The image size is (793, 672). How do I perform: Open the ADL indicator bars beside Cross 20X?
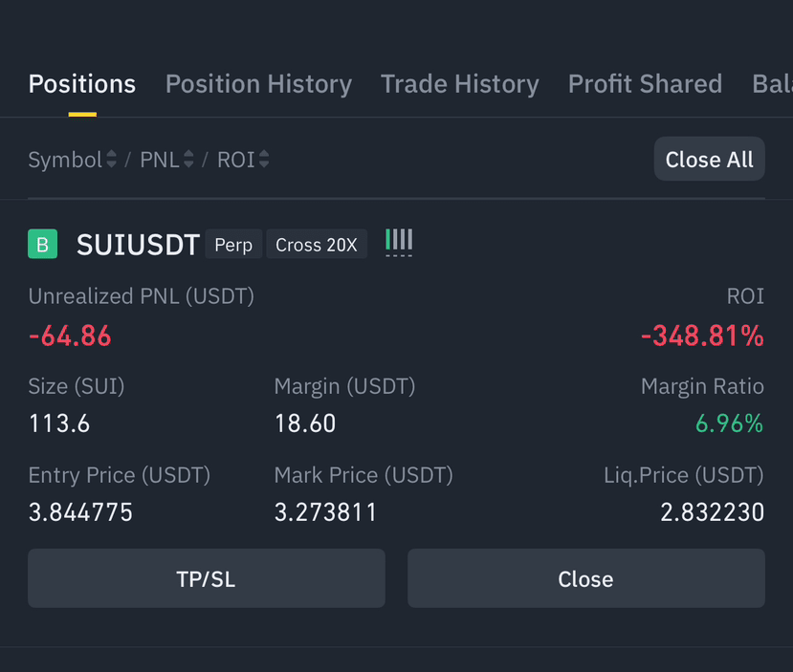pyautogui.click(x=399, y=242)
